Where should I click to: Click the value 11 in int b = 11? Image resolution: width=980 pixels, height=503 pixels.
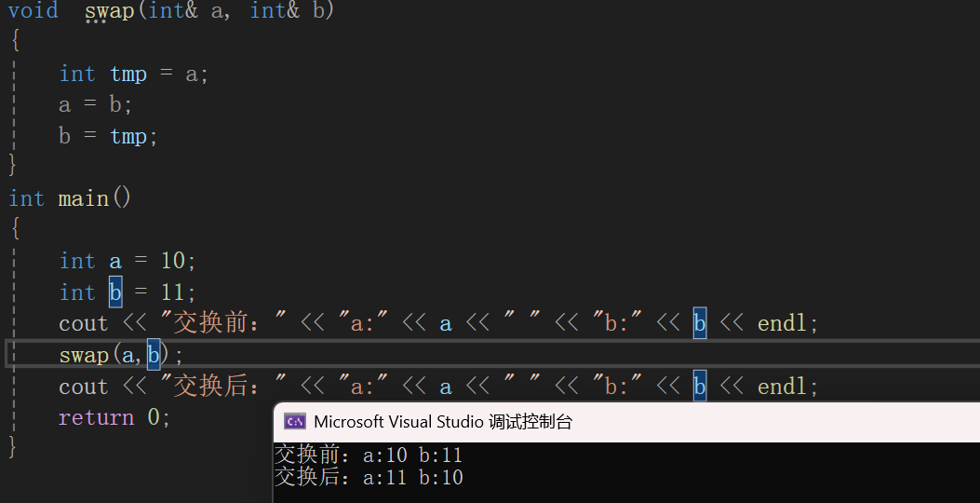point(172,292)
